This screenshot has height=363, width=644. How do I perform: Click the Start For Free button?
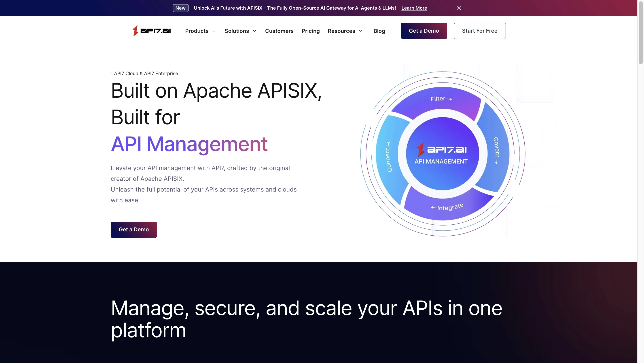tap(479, 31)
